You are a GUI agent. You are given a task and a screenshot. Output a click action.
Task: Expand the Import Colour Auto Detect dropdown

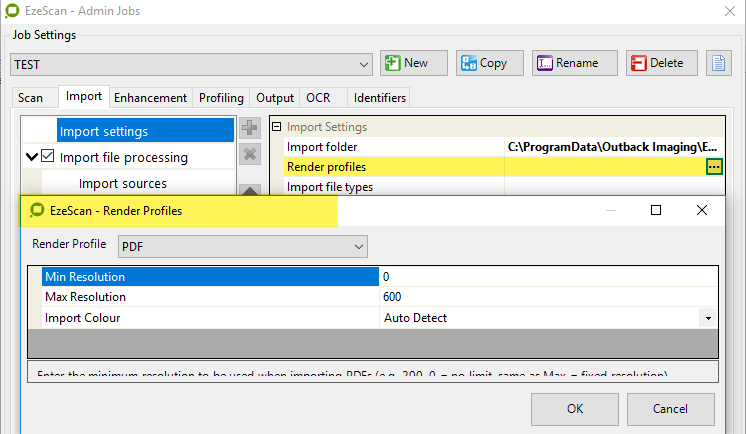pyautogui.click(x=708, y=318)
